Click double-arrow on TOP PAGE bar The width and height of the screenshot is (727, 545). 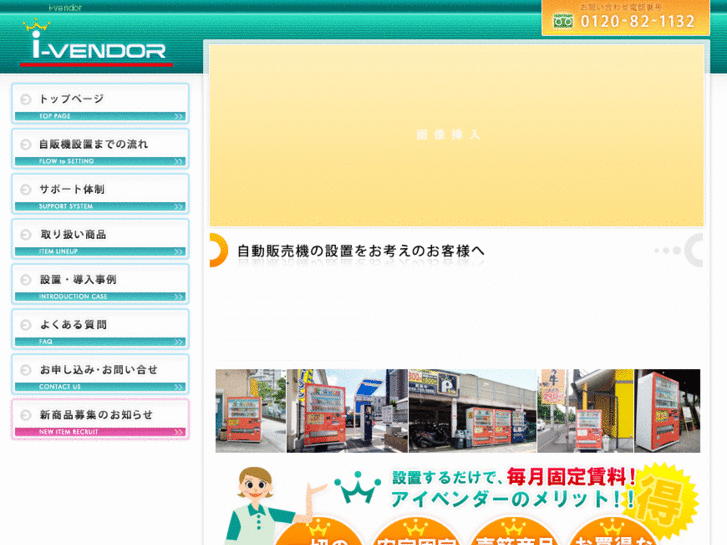tap(179, 116)
